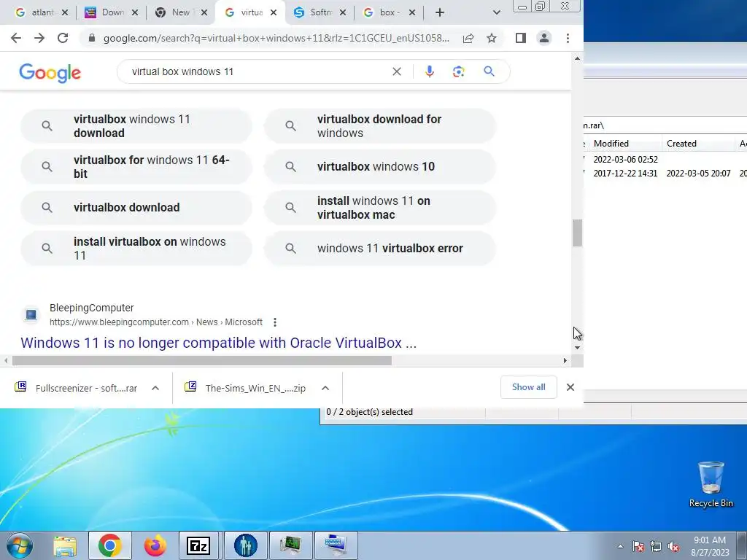747x560 pixels.
Task: Expand The-Sims download options chevron
Action: coord(325,388)
